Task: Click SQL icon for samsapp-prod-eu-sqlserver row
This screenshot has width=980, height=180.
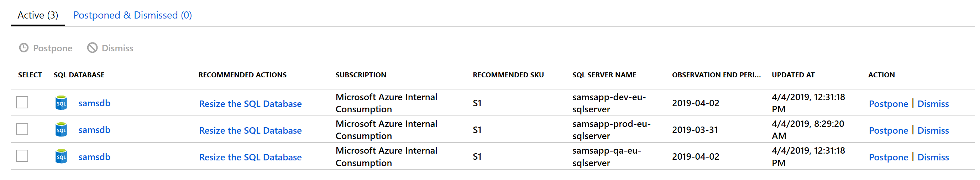Action: [x=61, y=130]
